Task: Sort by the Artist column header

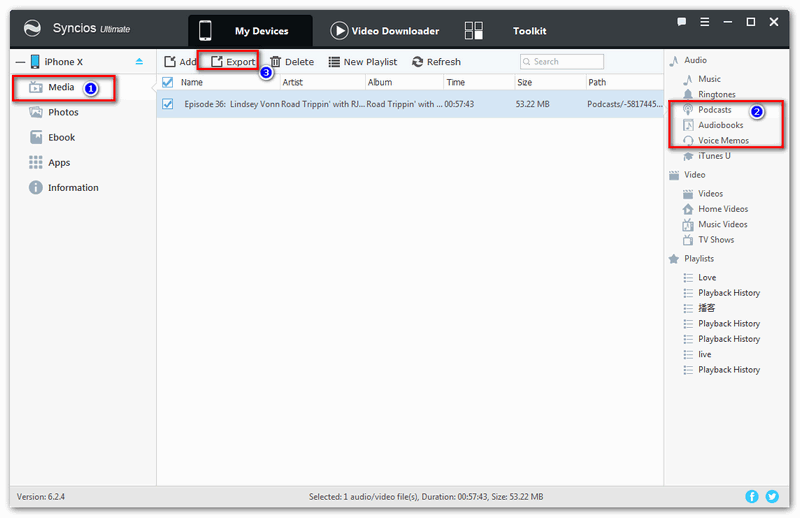Action: coord(292,82)
